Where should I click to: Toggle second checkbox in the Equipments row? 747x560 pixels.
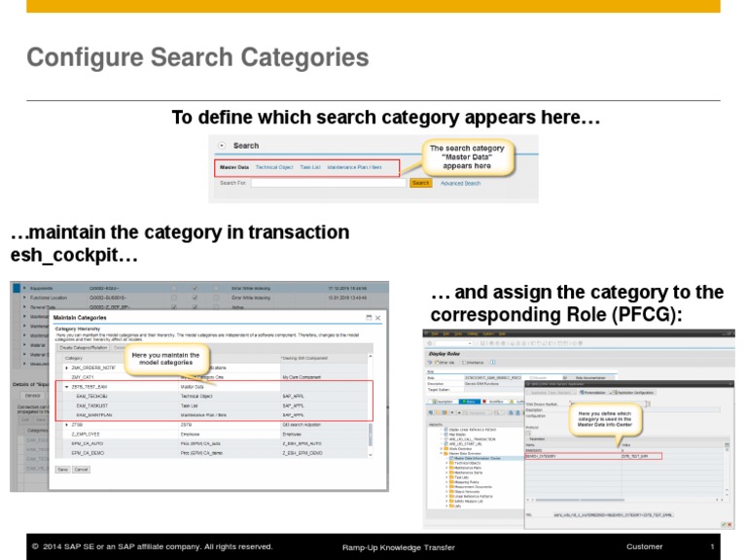195,288
